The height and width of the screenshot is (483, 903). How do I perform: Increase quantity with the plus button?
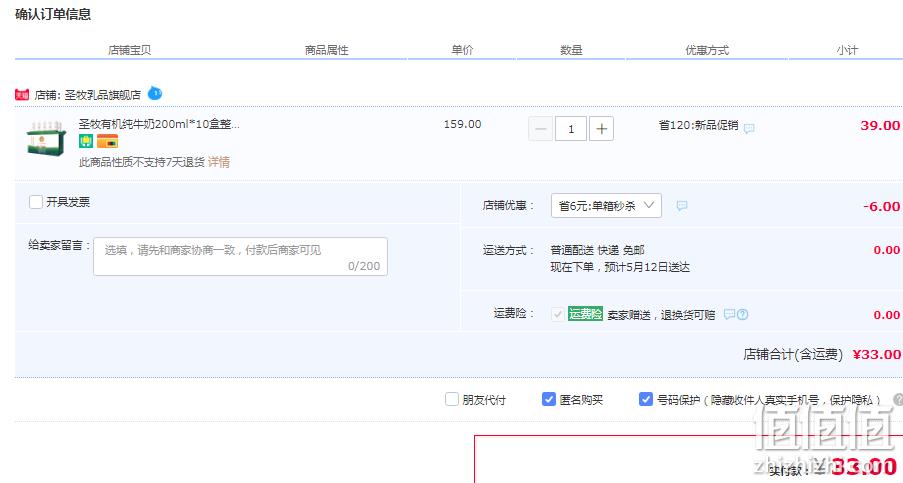point(601,128)
